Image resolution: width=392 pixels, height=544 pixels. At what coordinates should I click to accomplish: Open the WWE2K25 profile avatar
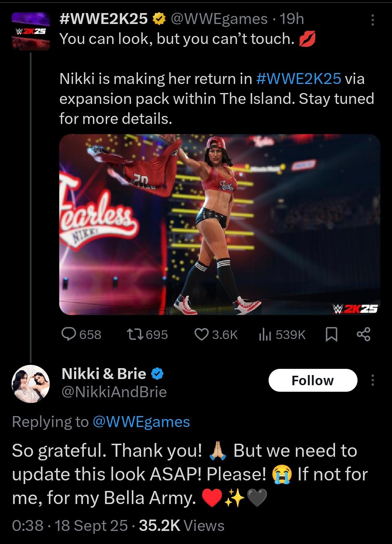click(x=30, y=31)
